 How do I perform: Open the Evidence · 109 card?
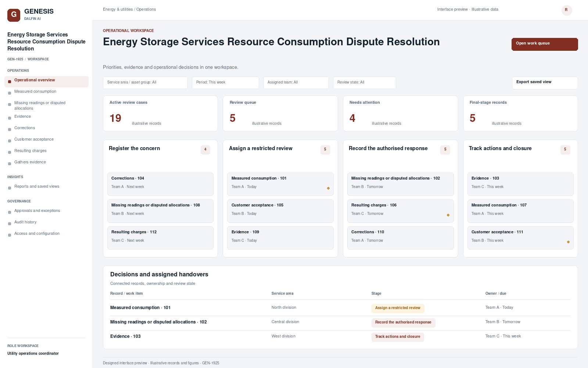pyautogui.click(x=280, y=238)
